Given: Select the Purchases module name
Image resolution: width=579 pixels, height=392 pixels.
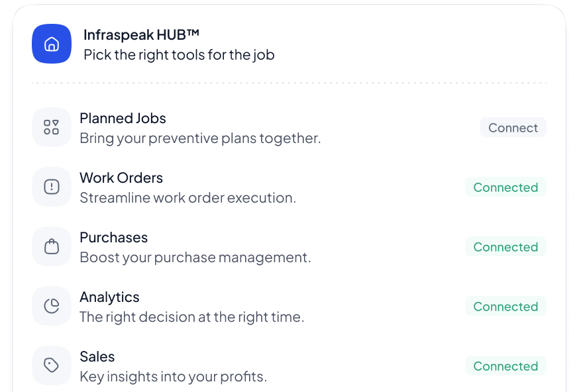Looking at the screenshot, I should click(x=113, y=237).
